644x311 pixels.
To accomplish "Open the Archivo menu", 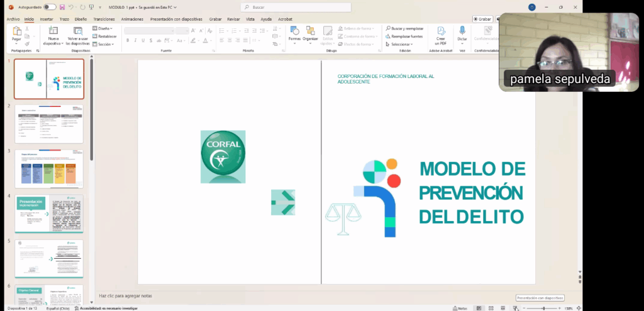I will [x=13, y=19].
